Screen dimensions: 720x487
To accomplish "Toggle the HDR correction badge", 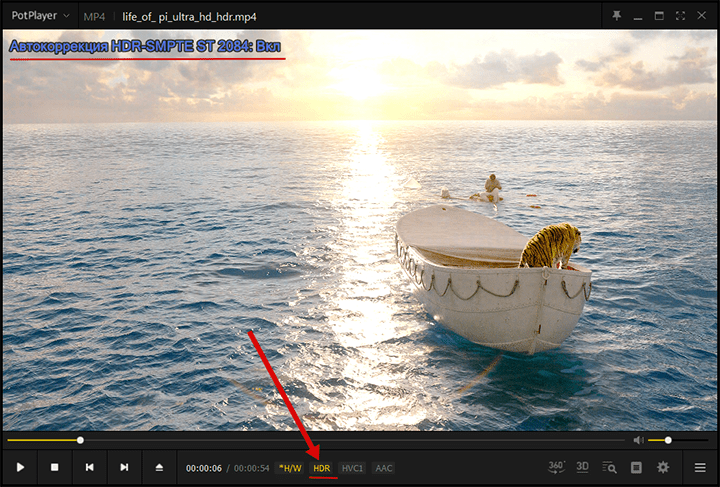I will tap(322, 468).
